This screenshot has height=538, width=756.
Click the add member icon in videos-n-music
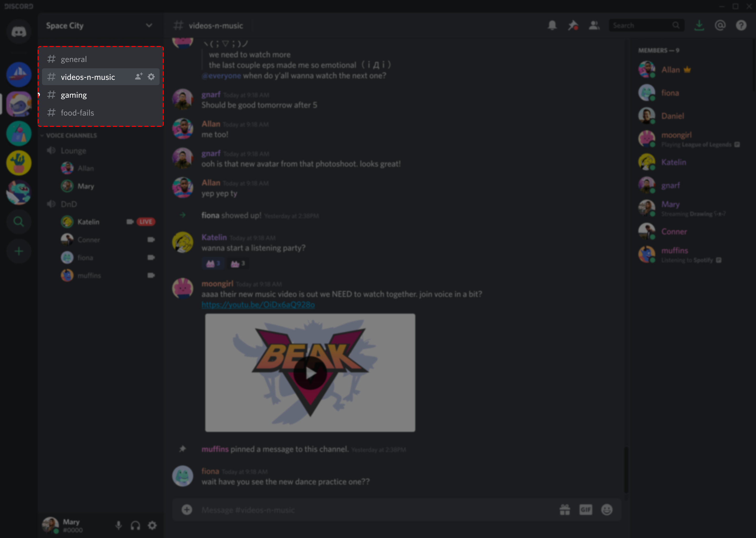point(138,77)
